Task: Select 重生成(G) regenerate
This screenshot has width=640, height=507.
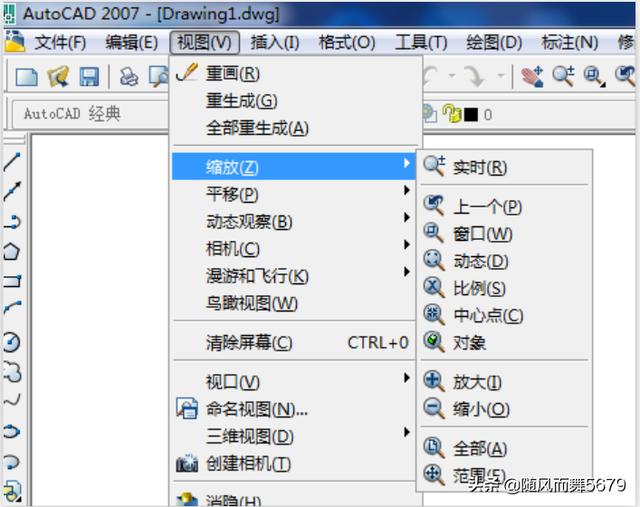Action: point(296,101)
